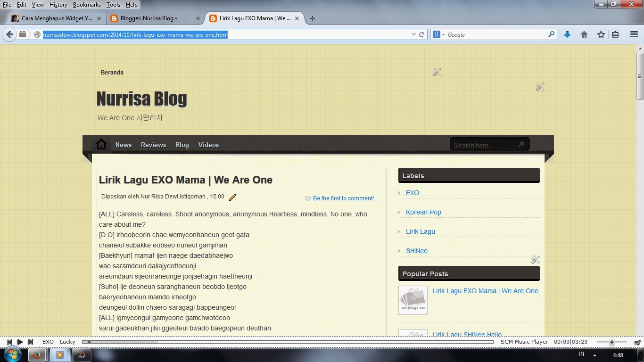Open the Korean Pop label

[x=423, y=212]
